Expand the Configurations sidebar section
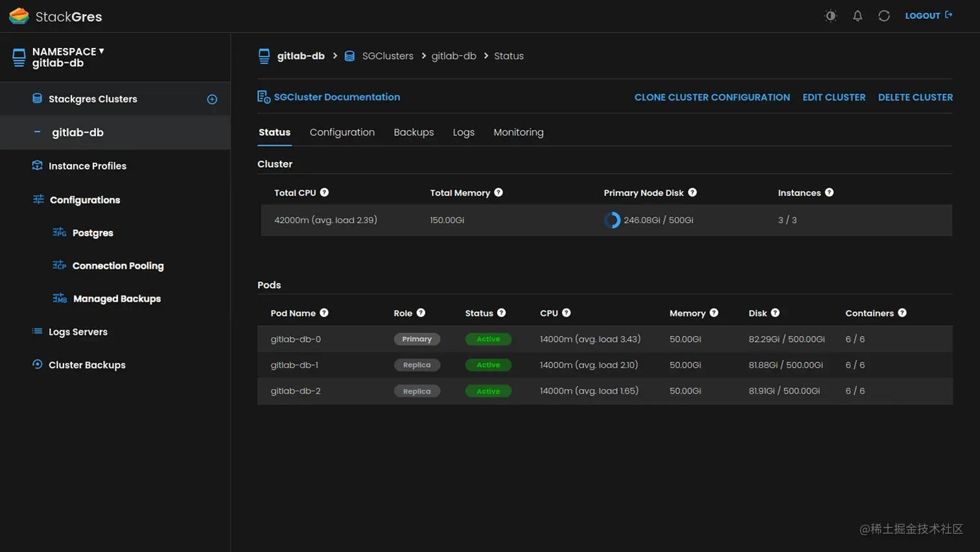This screenshot has height=552, width=980. (84, 200)
